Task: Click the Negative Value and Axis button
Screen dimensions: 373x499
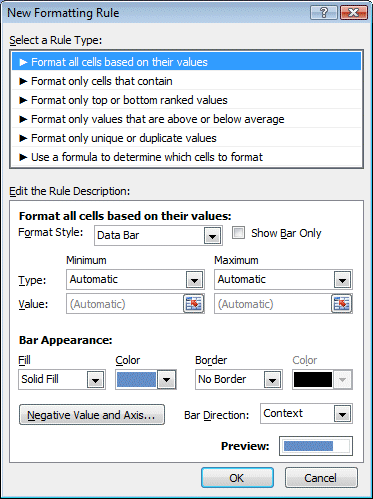Action: [92, 415]
